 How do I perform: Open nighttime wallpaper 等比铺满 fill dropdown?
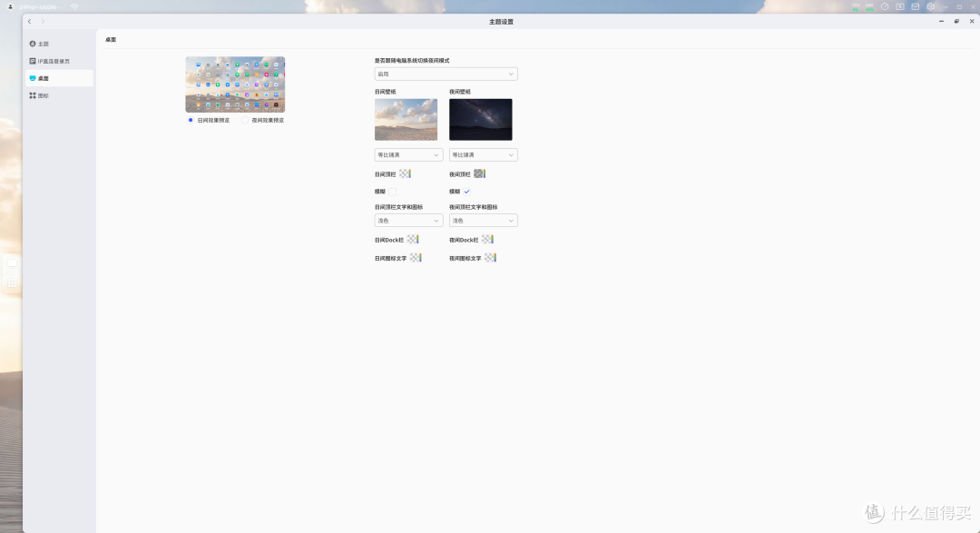483,154
